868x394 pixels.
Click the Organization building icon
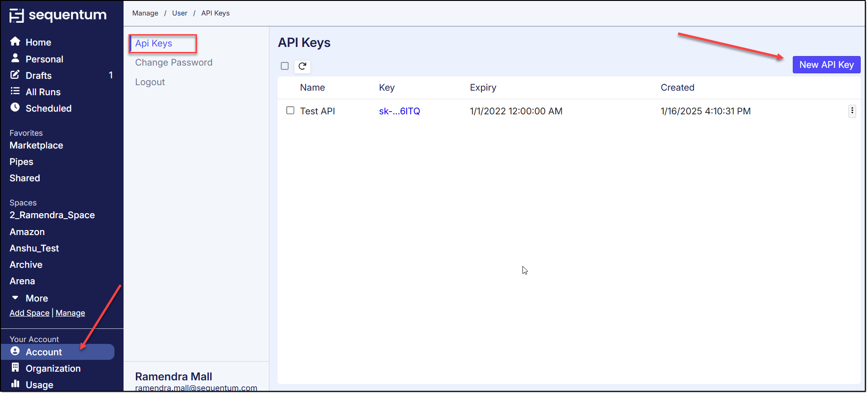pos(15,368)
